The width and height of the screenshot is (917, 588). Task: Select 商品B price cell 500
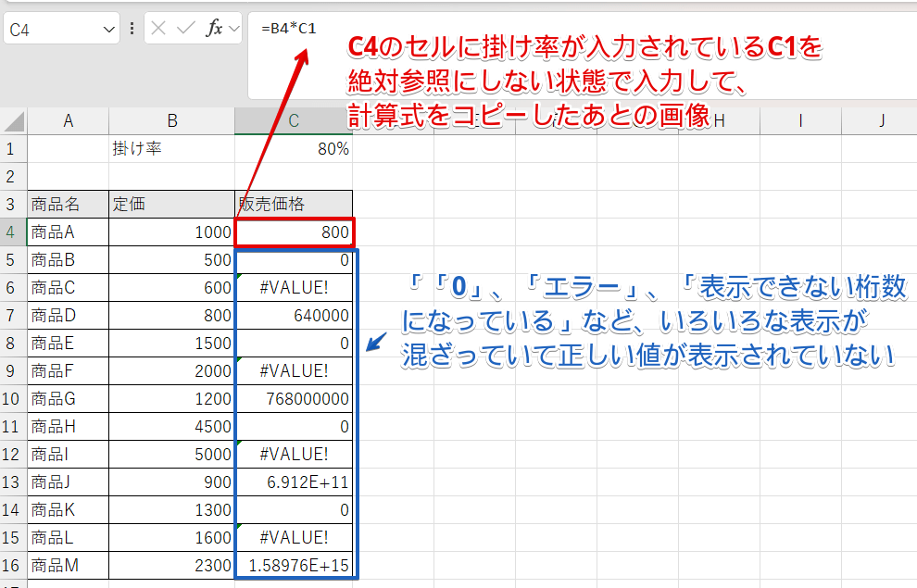pyautogui.click(x=172, y=259)
